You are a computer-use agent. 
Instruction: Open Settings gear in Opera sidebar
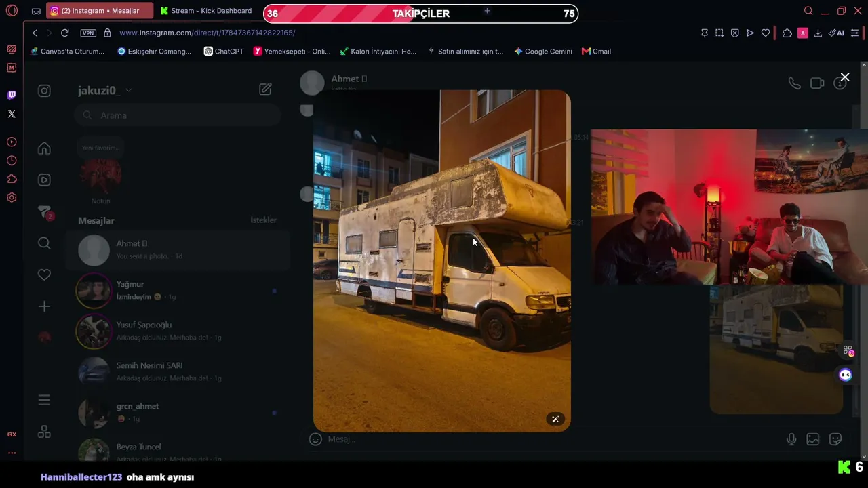point(12,198)
